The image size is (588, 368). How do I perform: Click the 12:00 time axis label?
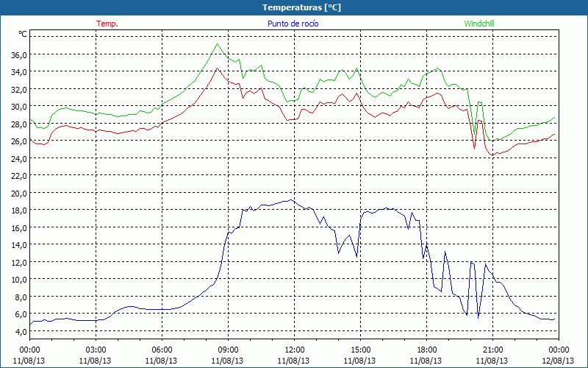[x=295, y=350]
